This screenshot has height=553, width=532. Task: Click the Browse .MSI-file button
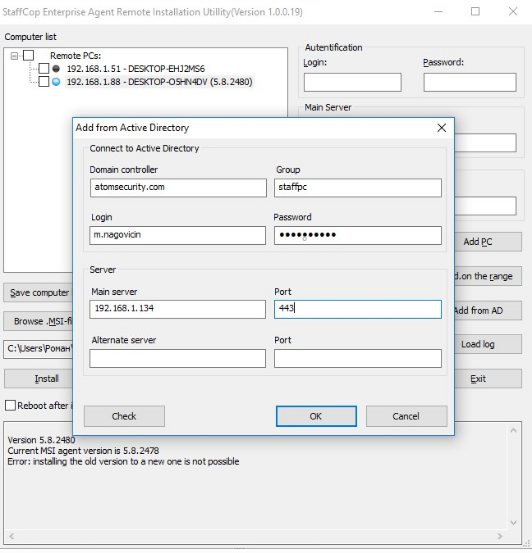coord(38,321)
